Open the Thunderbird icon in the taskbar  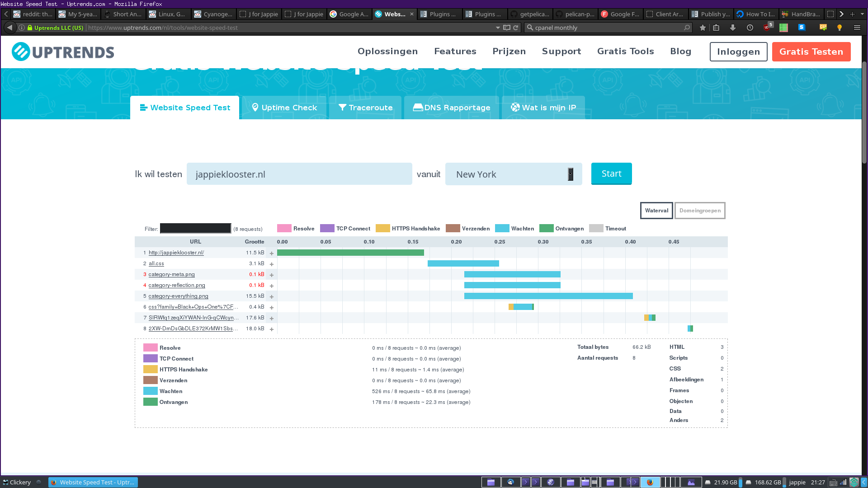[x=511, y=482]
